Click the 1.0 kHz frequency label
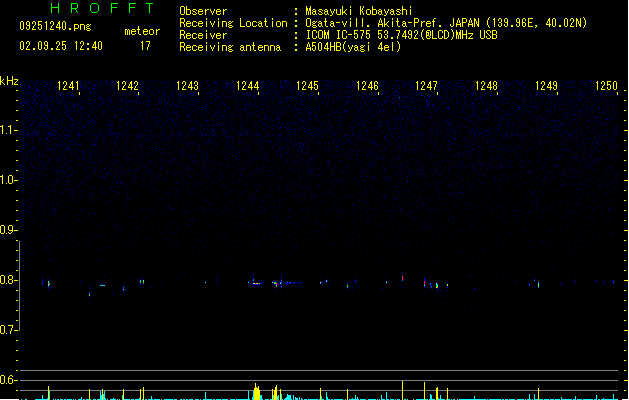 point(8,180)
